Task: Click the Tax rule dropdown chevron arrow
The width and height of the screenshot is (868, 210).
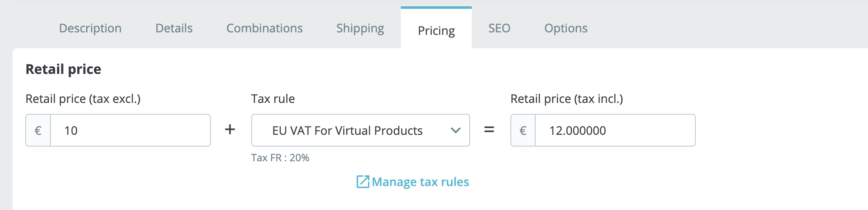Action: click(455, 131)
